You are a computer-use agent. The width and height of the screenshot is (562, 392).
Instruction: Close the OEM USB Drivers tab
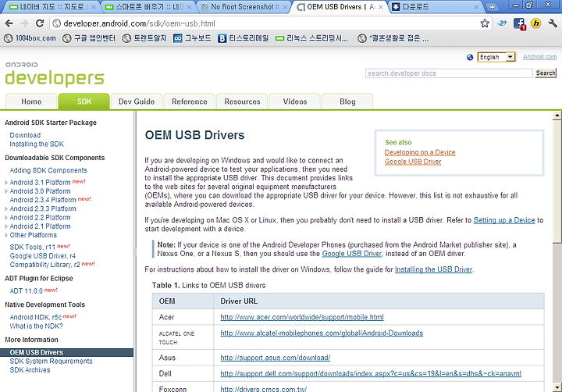[381, 7]
